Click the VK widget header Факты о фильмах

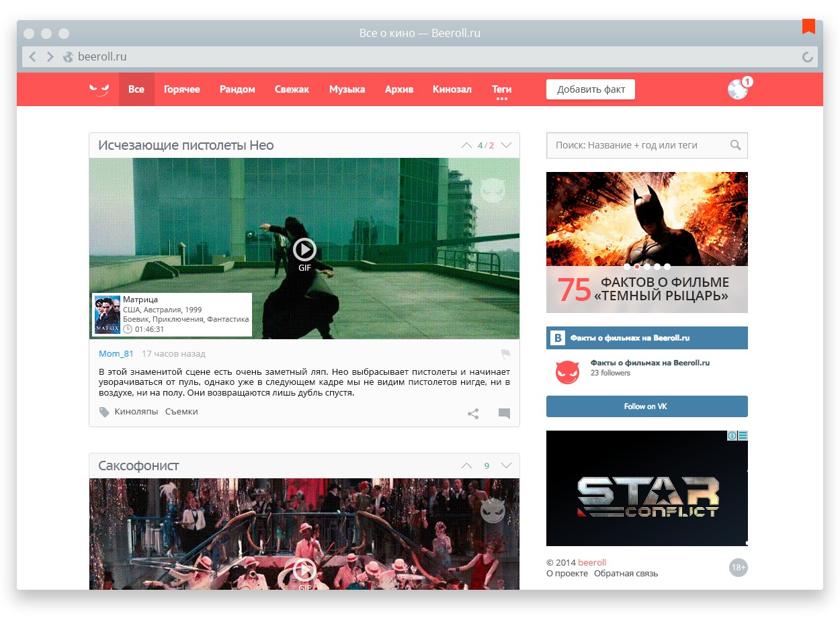click(646, 338)
